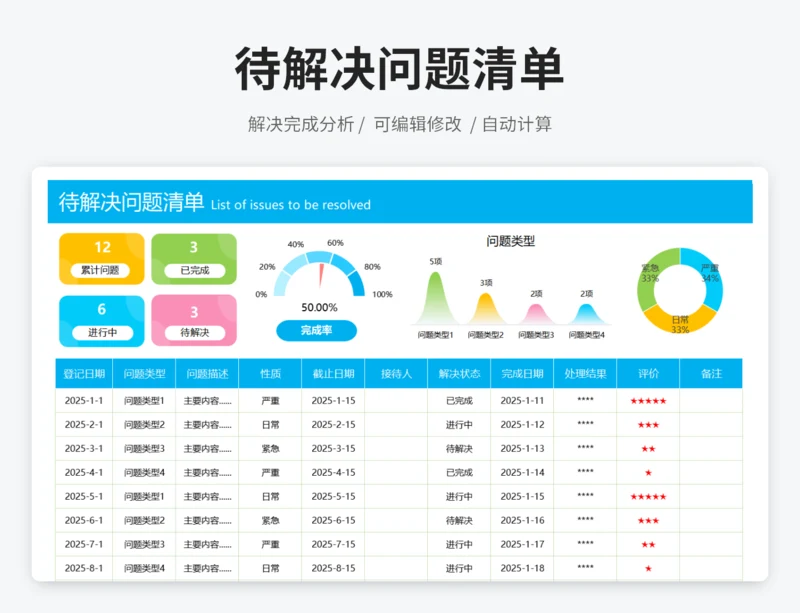Click the 问题类型 chart title
Viewport: 800px width, 613px height.
510,241
